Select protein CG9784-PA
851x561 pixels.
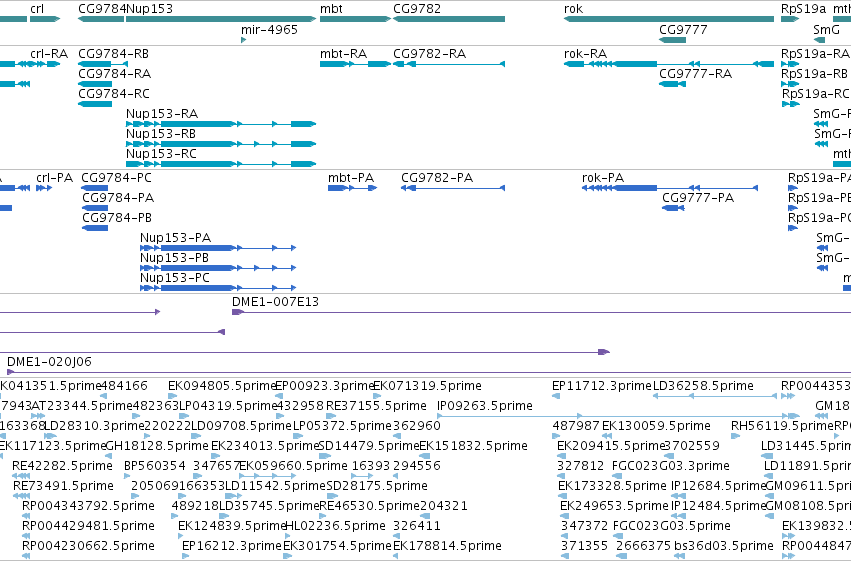95,208
